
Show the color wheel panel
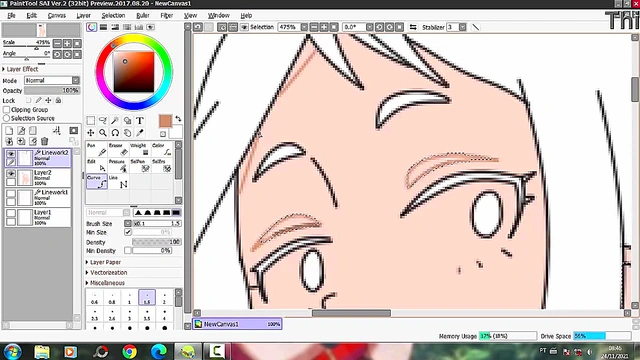91,27
